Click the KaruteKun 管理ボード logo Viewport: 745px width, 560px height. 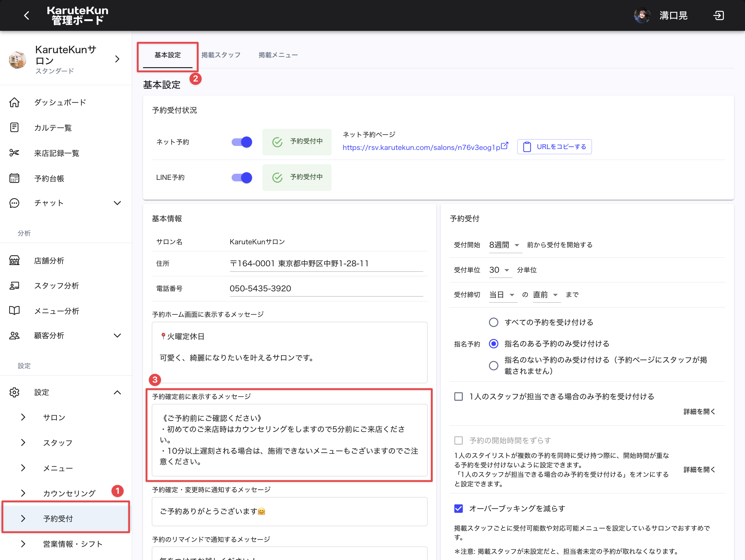(77, 16)
